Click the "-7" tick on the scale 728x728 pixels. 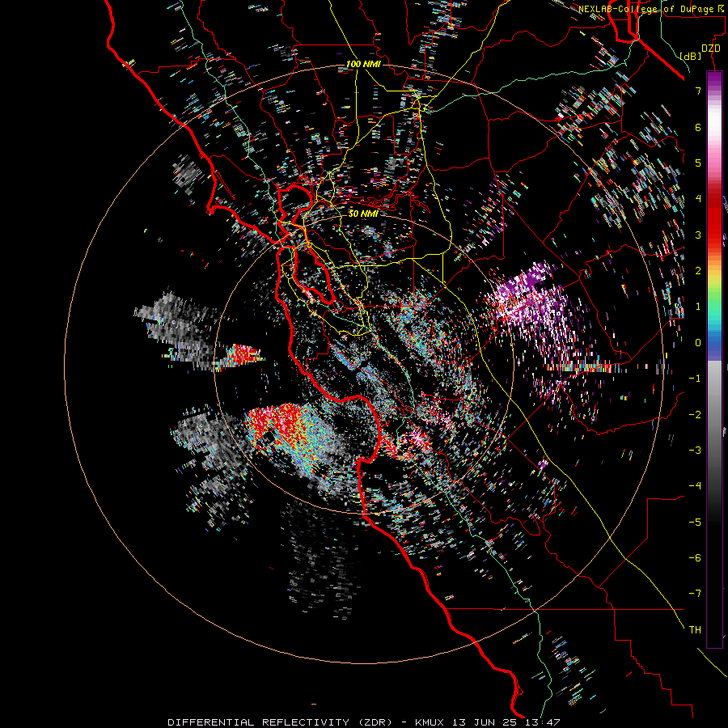(x=695, y=594)
